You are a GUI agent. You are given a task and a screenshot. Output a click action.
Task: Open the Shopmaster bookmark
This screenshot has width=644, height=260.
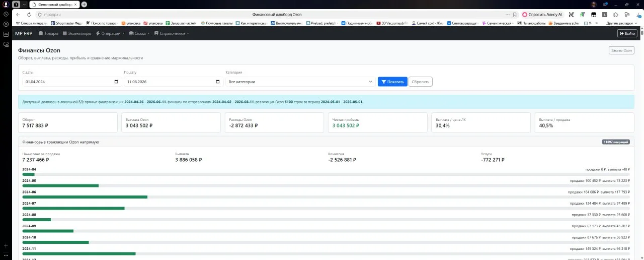click(67, 23)
